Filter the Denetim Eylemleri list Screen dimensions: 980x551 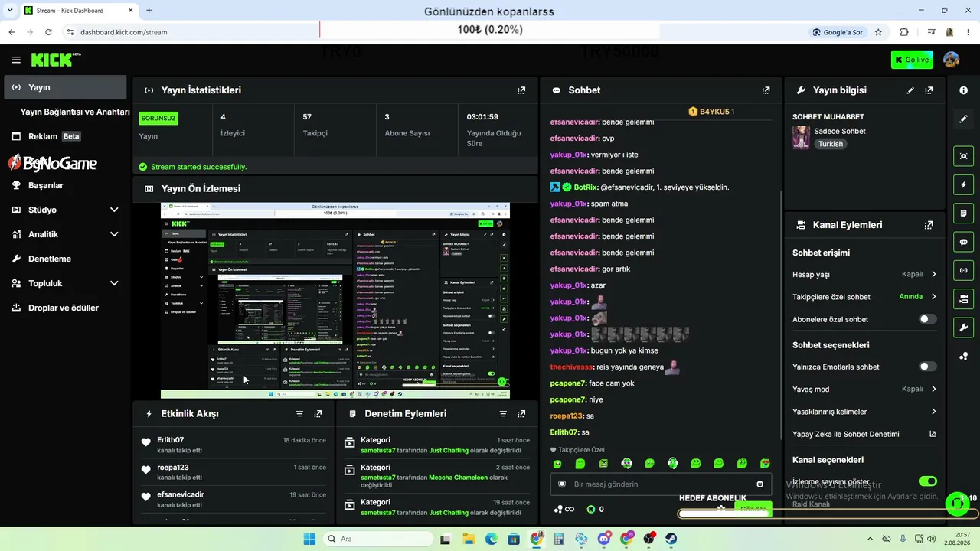pyautogui.click(x=503, y=414)
